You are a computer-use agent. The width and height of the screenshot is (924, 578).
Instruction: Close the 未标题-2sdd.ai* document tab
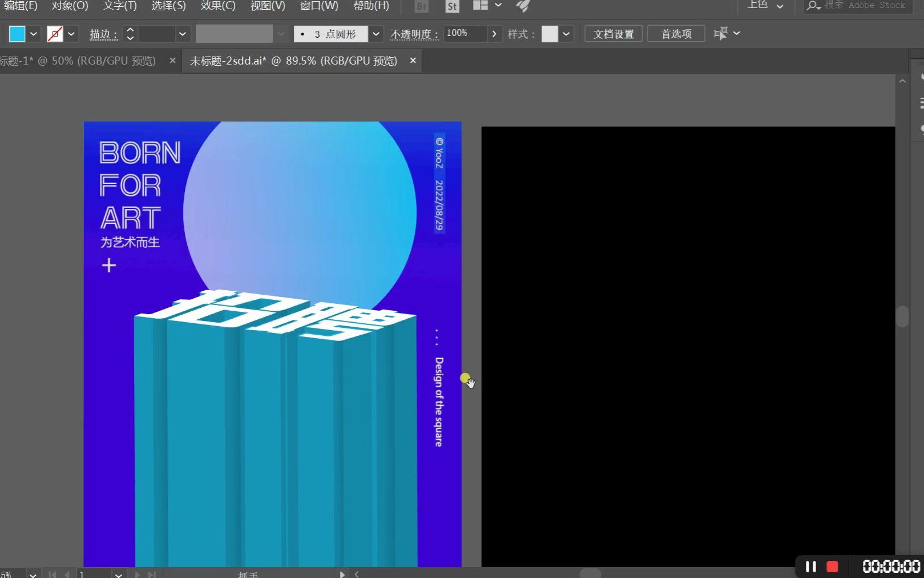pos(413,60)
